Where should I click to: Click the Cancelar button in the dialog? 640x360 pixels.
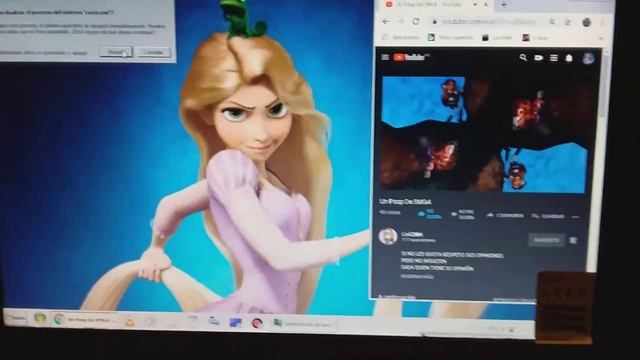coord(153,52)
